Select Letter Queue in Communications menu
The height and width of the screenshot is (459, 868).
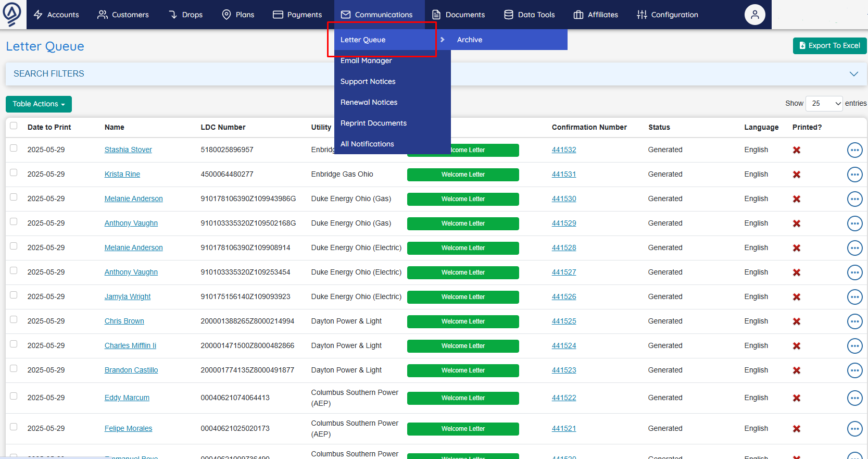tap(386, 40)
